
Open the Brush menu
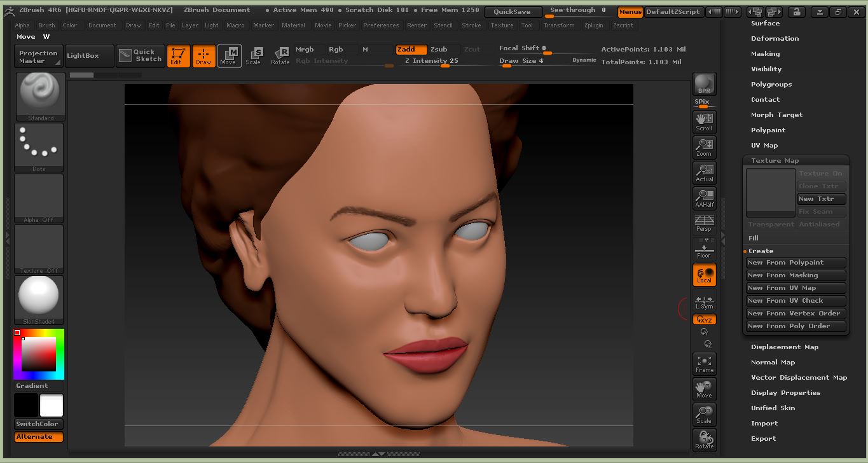[46, 25]
